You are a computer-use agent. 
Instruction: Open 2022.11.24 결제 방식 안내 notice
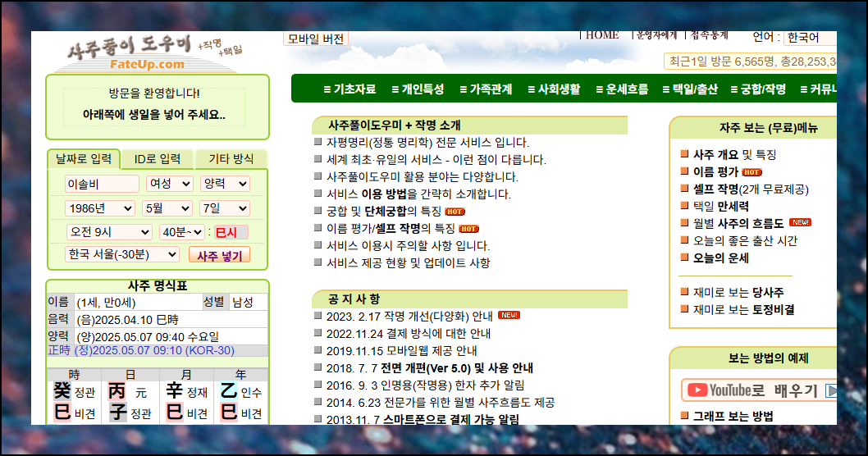point(408,334)
